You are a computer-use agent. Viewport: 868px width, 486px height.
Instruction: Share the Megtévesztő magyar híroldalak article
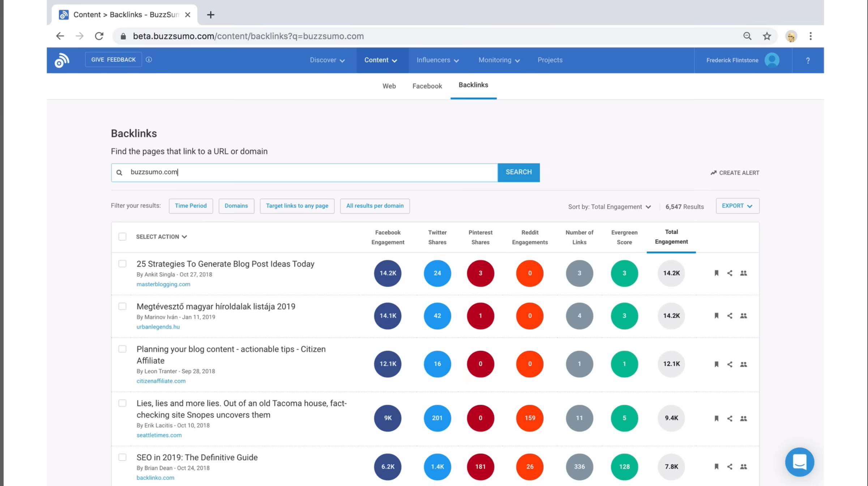[730, 316]
